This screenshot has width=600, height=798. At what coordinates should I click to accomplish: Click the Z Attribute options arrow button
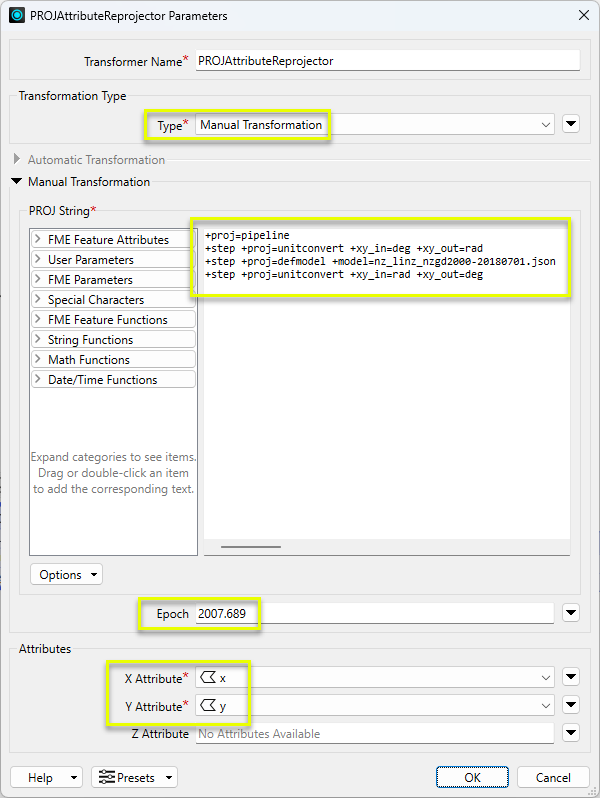point(571,734)
